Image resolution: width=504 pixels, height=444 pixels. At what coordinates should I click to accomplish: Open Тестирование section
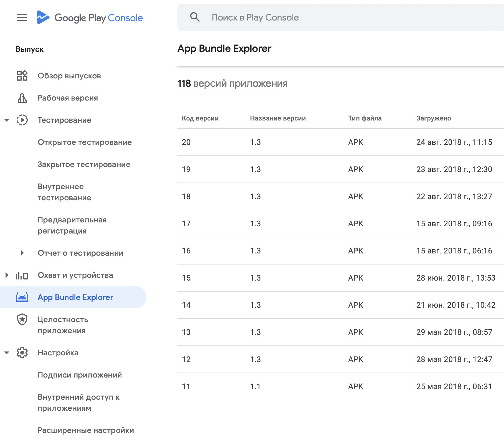65,120
